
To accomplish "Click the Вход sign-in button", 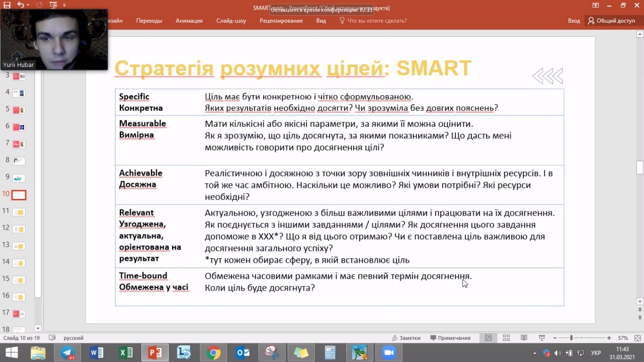I will [574, 21].
